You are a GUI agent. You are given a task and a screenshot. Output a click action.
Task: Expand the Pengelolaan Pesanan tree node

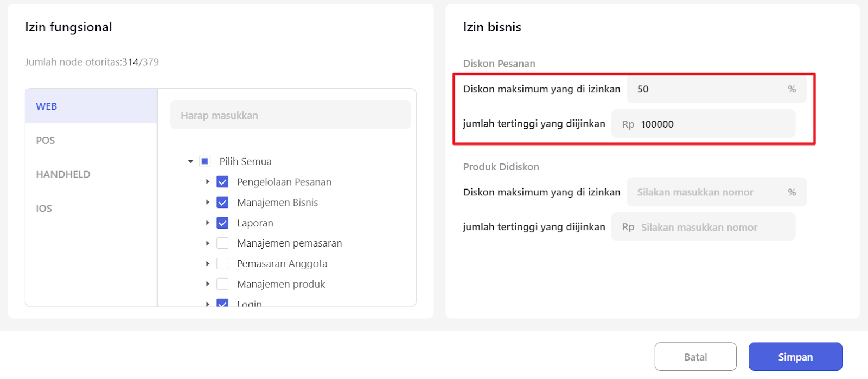tap(208, 182)
